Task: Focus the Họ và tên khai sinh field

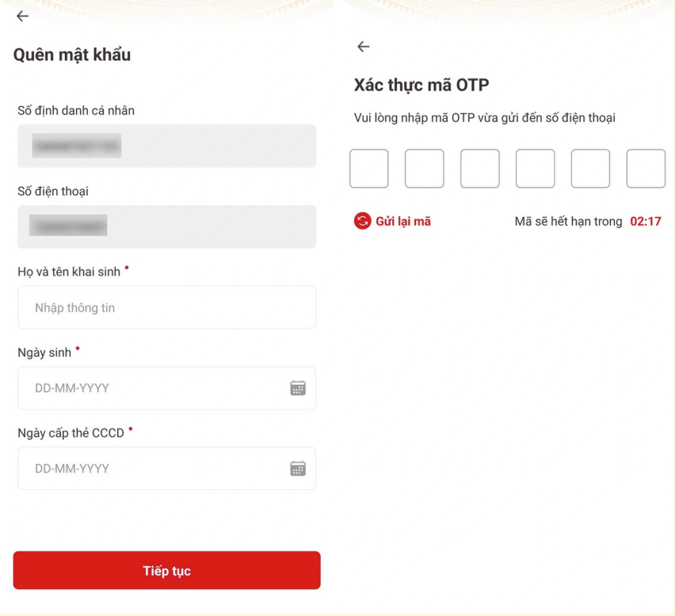Action: pos(166,308)
